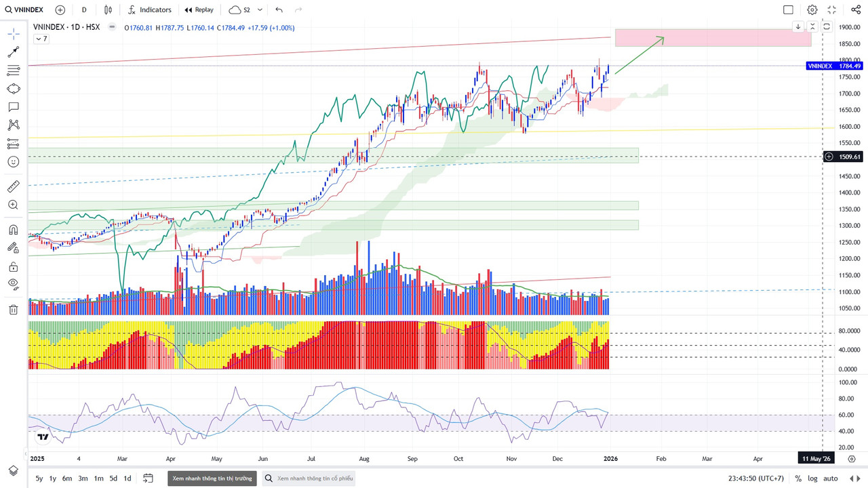Image resolution: width=868 pixels, height=488 pixels.
Task: Toggle auto scale mode
Action: [831, 479]
